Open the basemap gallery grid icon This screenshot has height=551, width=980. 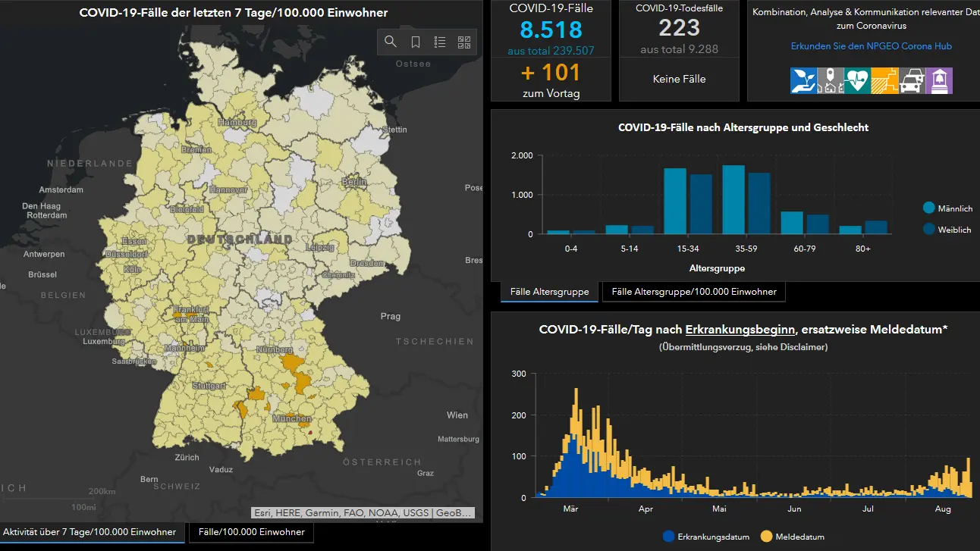tap(464, 42)
